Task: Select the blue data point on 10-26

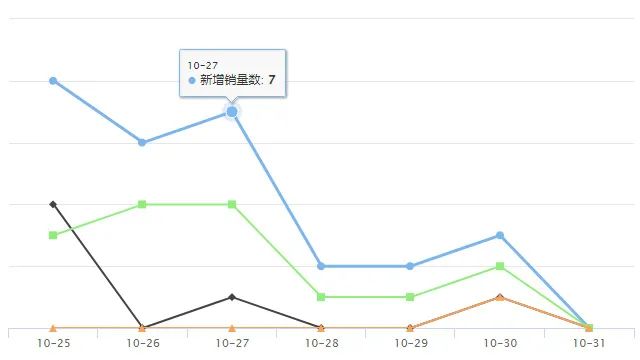Action: 142,142
